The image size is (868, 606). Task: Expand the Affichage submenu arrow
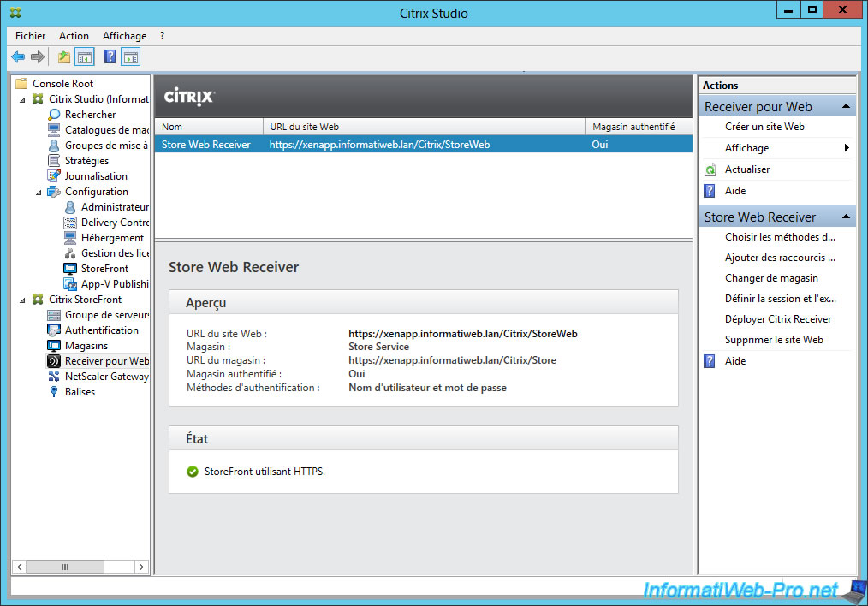coord(847,148)
